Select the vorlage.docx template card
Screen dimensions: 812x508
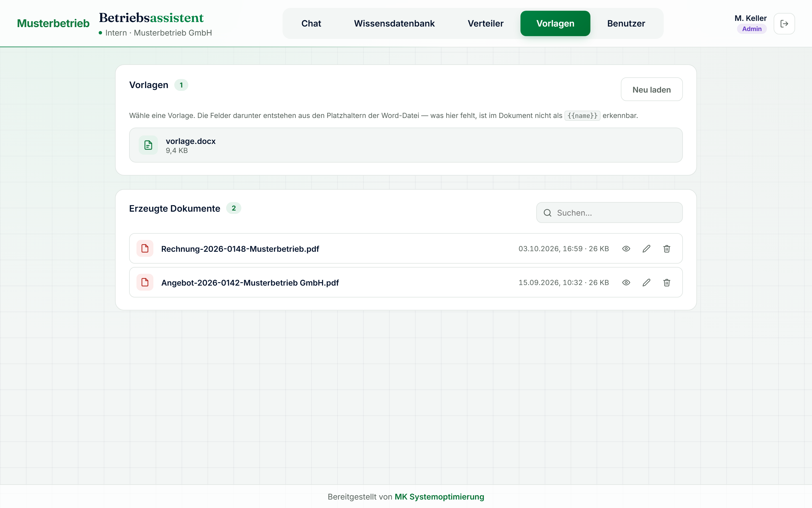click(x=406, y=145)
